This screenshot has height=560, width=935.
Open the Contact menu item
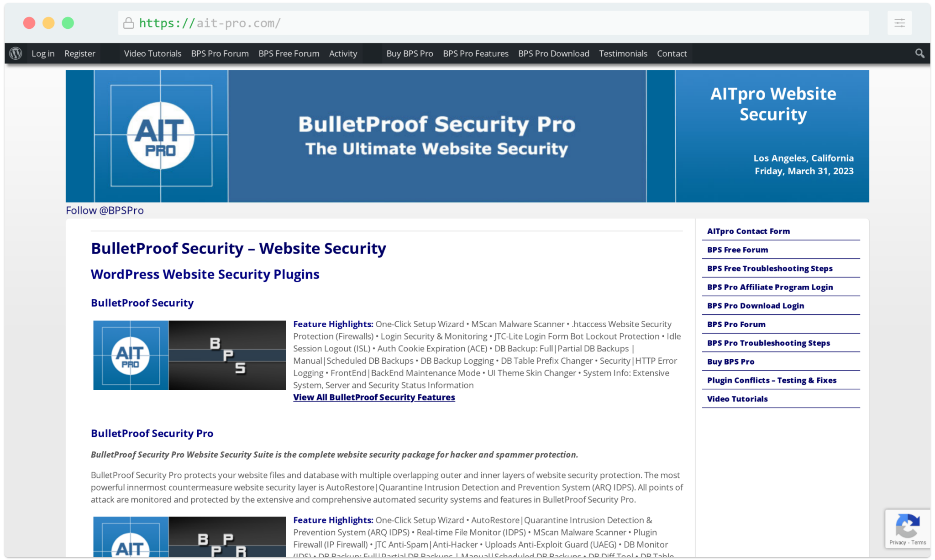(x=672, y=53)
